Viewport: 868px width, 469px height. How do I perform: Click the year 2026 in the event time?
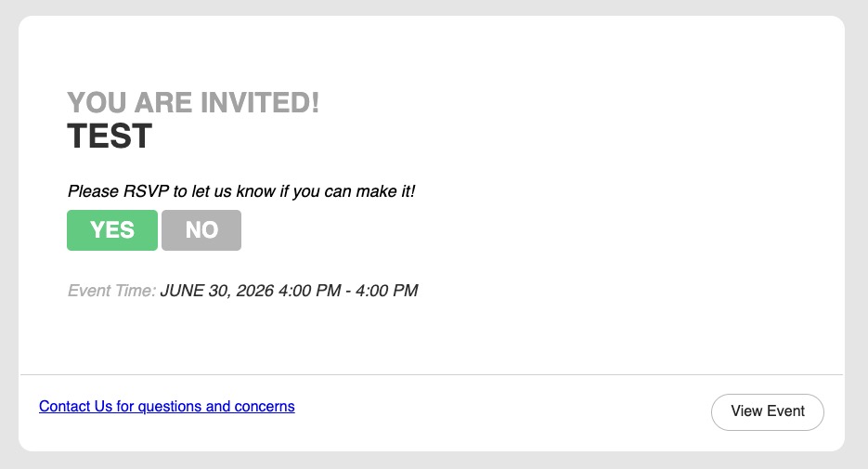click(254, 291)
